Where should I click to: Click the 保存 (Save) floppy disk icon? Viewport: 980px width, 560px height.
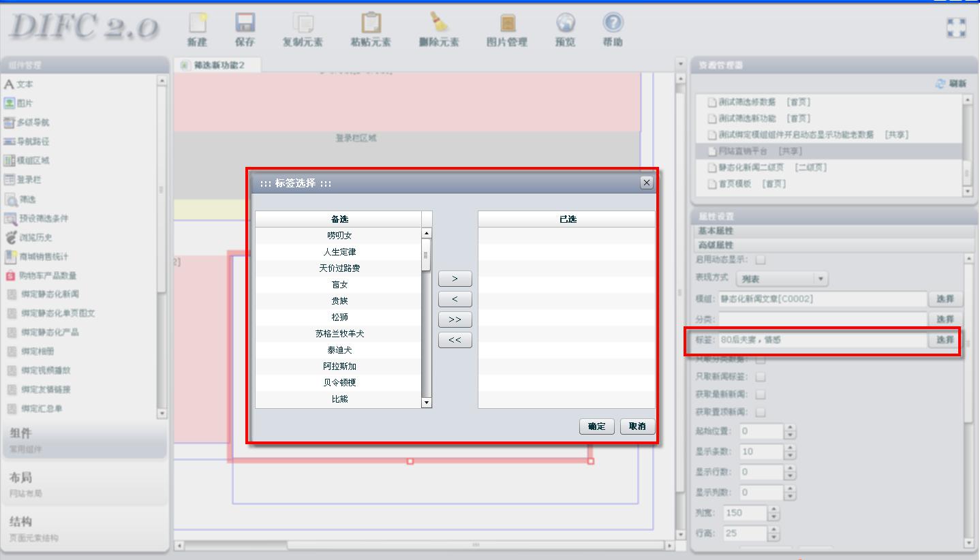click(x=245, y=25)
